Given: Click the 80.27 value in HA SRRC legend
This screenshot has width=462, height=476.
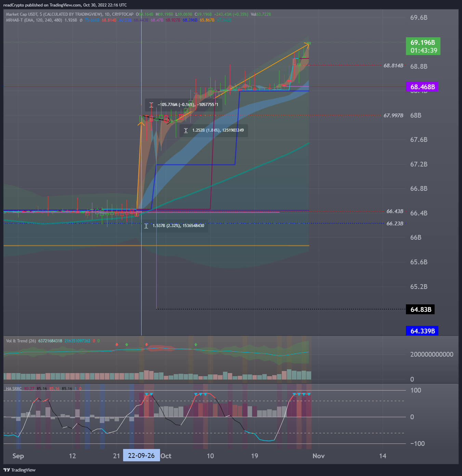Looking at the screenshot, I should (29, 389).
